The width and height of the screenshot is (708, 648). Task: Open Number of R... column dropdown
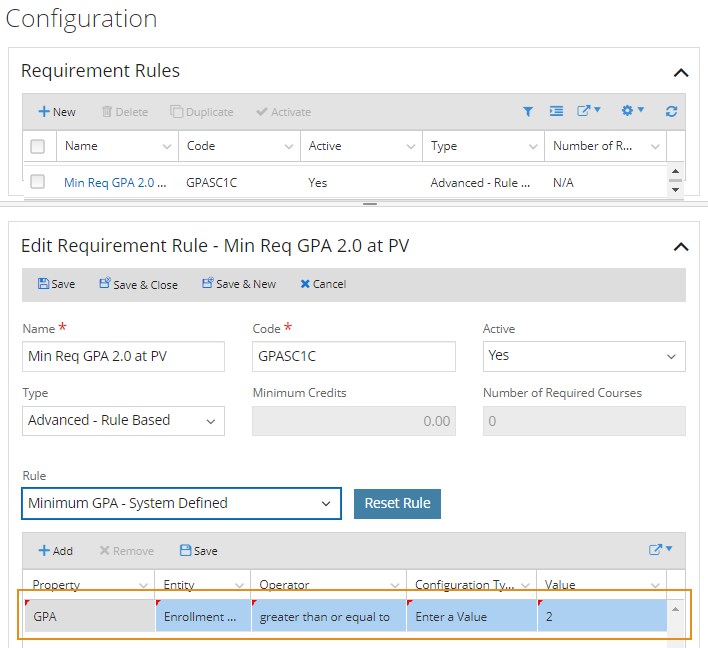[x=655, y=146]
